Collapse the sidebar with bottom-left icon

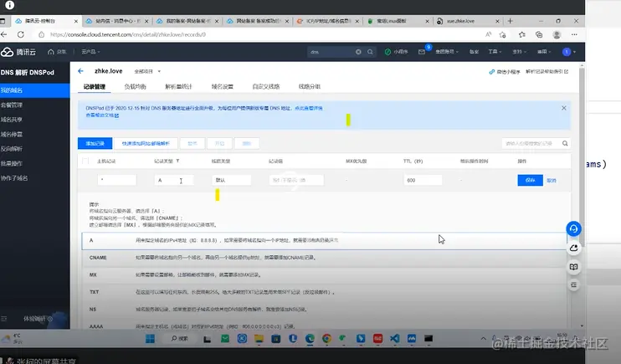tap(4, 319)
